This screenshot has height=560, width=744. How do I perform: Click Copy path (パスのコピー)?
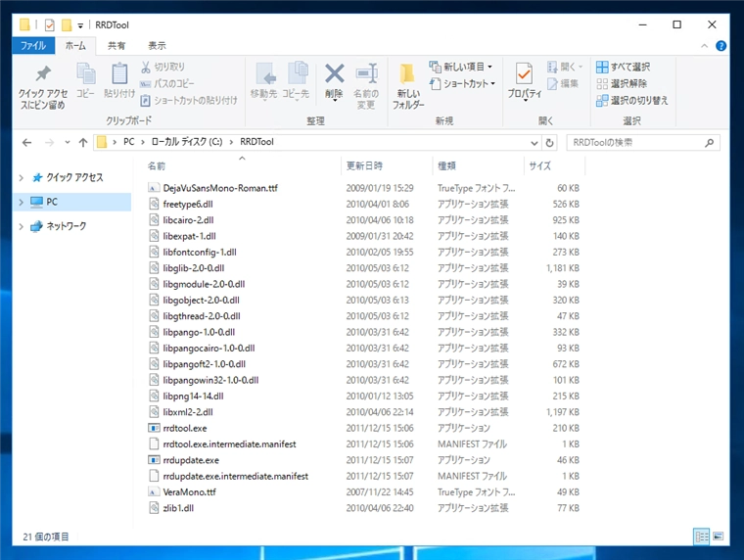(x=167, y=83)
